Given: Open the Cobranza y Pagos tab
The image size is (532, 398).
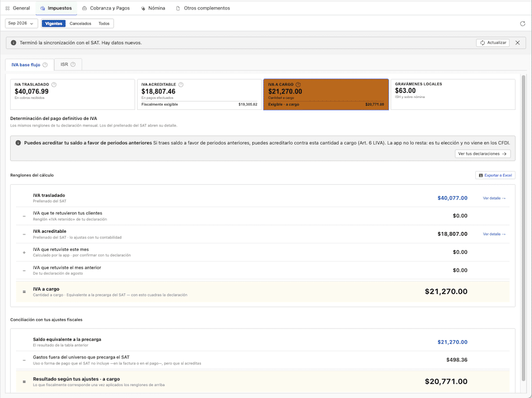Looking at the screenshot, I should pyautogui.click(x=106, y=8).
